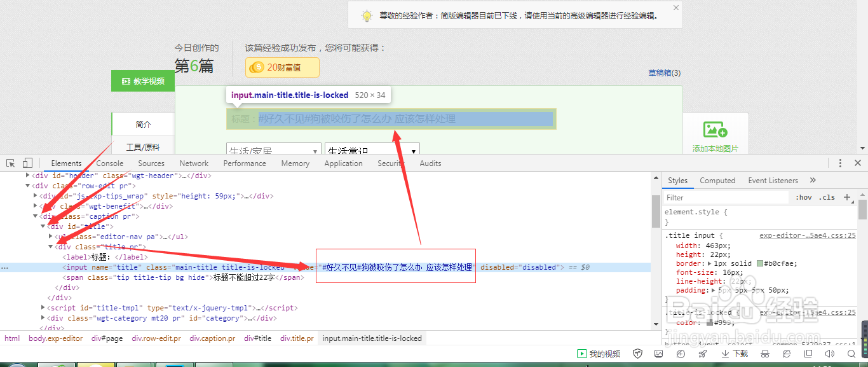Expand the div id="header" node

[x=27, y=176]
